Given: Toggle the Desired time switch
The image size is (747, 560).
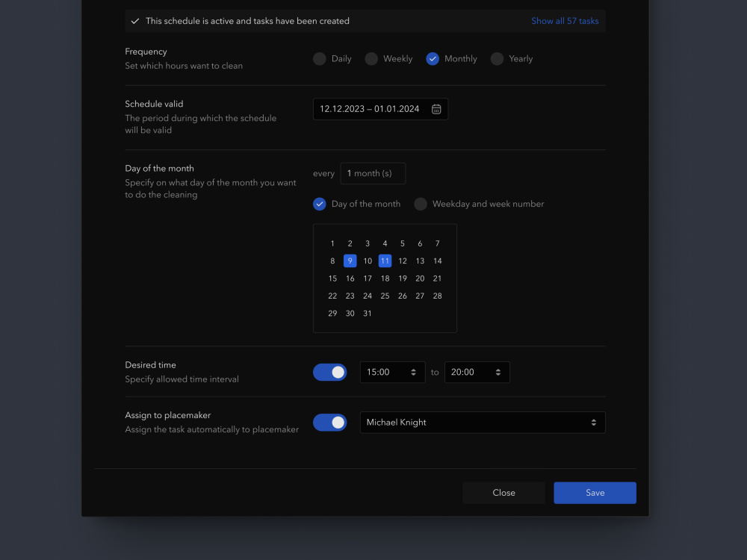Looking at the screenshot, I should (329, 373).
